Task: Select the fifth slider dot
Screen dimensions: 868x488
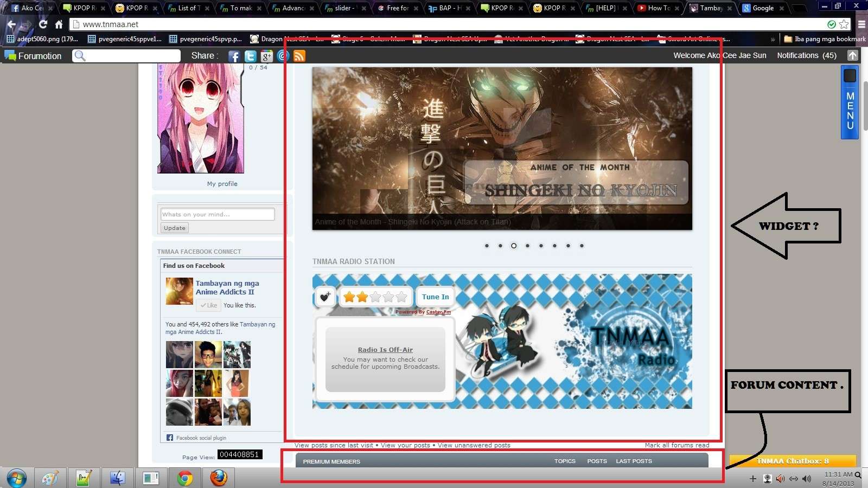Action: coord(541,246)
